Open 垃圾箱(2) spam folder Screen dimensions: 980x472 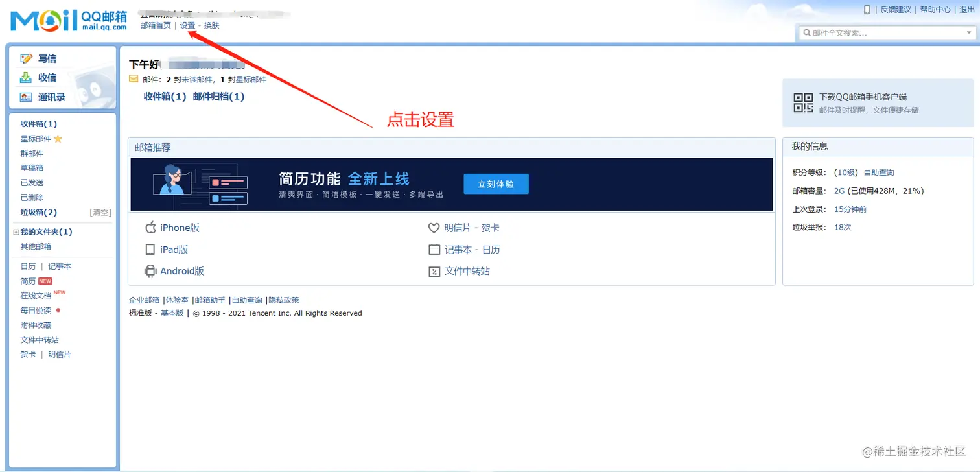[38, 212]
